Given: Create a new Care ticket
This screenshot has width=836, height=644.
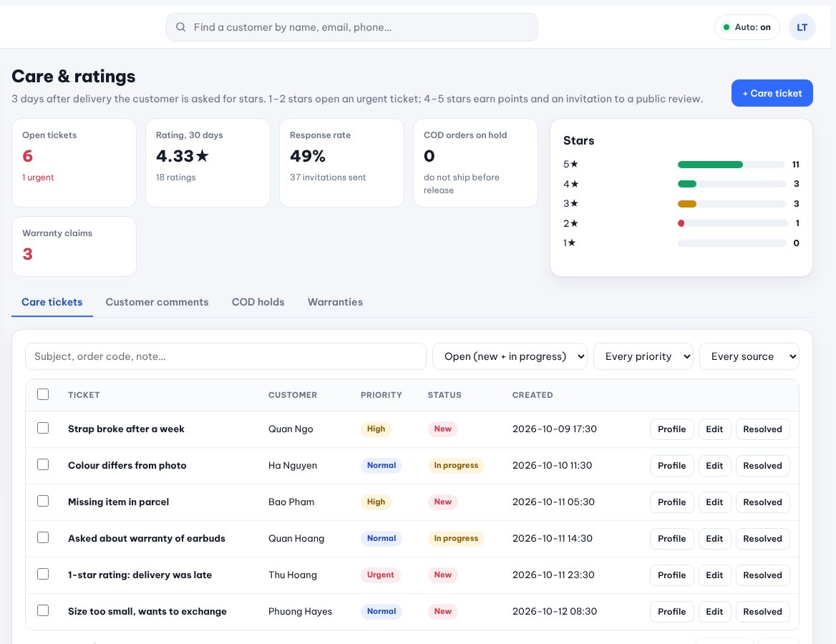Looking at the screenshot, I should 772,93.
